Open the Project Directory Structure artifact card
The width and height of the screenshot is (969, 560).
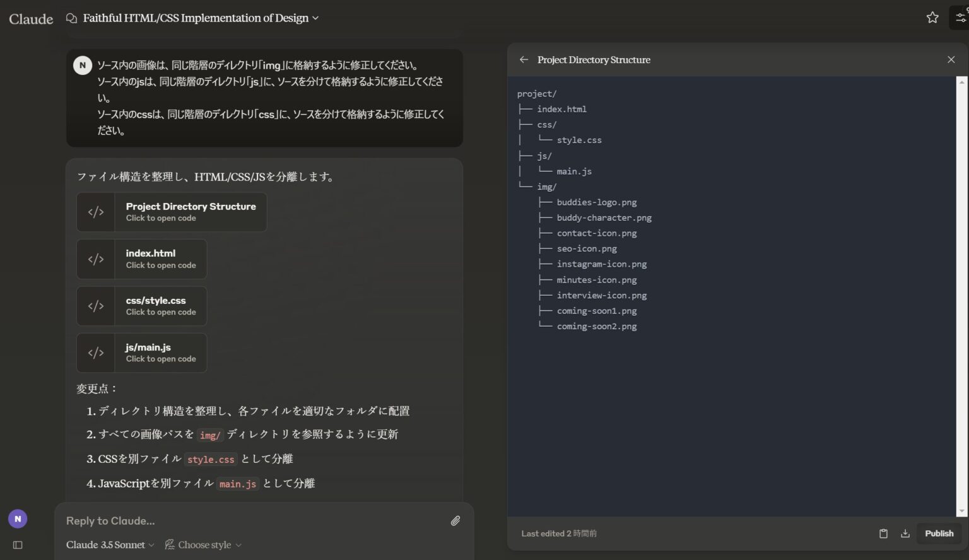[171, 212]
